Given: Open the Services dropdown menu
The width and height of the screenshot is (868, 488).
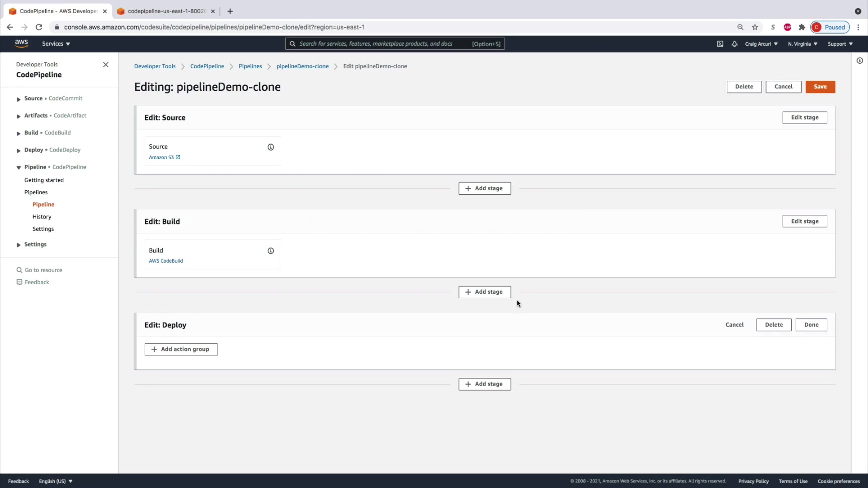Looking at the screenshot, I should point(56,44).
